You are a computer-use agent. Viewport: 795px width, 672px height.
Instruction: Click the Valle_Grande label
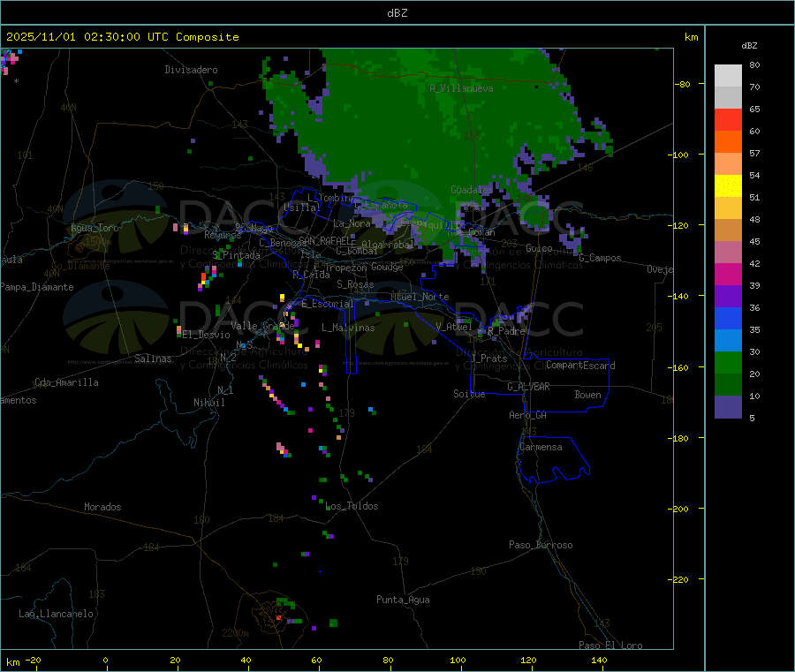pyautogui.click(x=262, y=326)
